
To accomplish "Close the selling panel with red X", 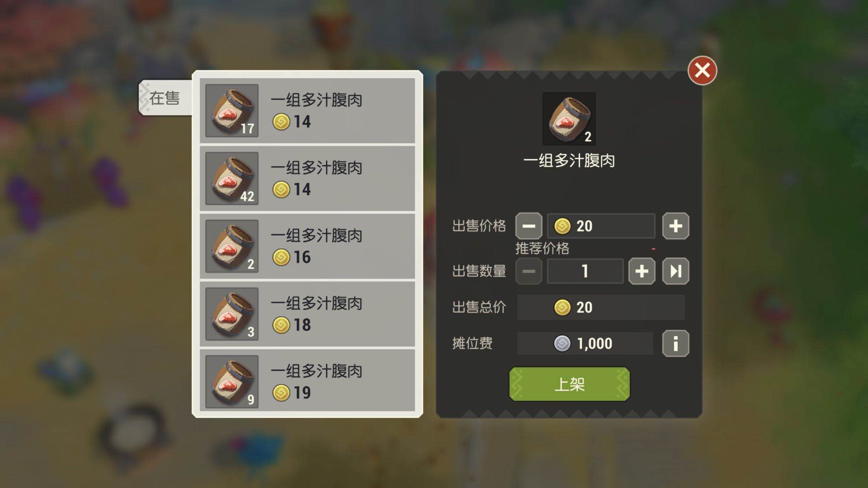I will pyautogui.click(x=702, y=70).
